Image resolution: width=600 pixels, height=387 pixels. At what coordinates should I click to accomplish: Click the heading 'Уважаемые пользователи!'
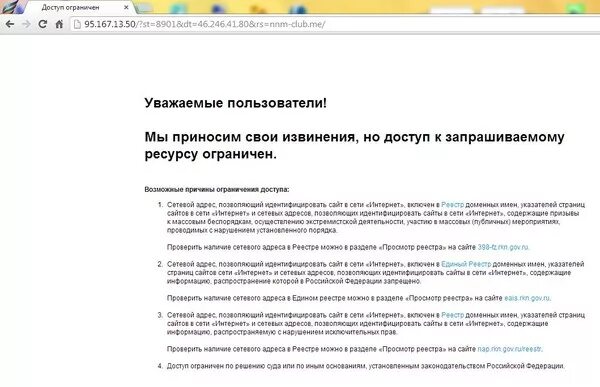pyautogui.click(x=236, y=103)
